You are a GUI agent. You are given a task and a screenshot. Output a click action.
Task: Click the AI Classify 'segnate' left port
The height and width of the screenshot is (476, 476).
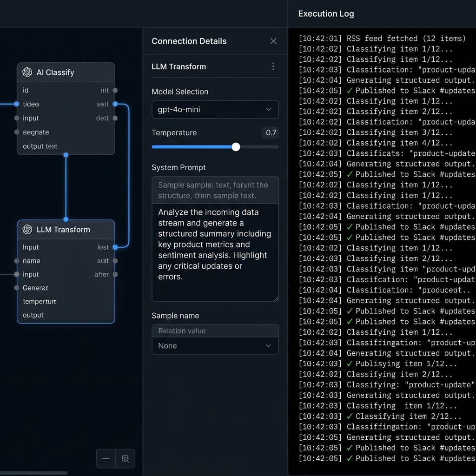(x=17, y=132)
